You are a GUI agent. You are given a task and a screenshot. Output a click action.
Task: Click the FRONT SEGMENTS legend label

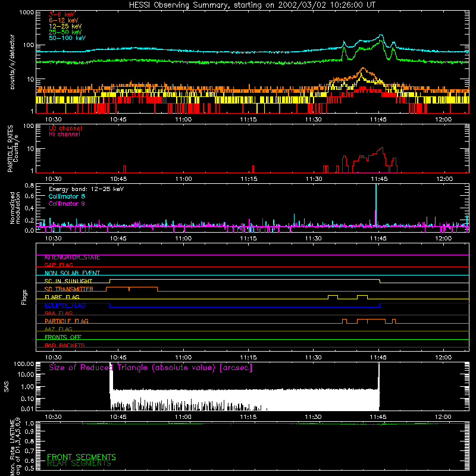[x=82, y=457]
